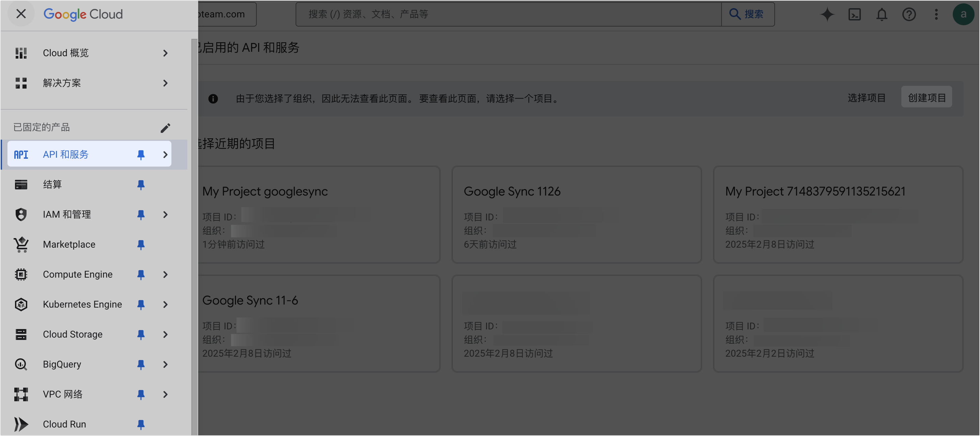This screenshot has height=436, width=980.
Task: Click the VPC 网络 network icon
Action: click(x=21, y=394)
